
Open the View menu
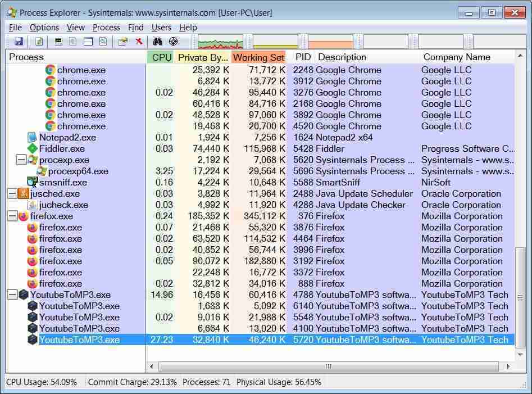(x=76, y=28)
